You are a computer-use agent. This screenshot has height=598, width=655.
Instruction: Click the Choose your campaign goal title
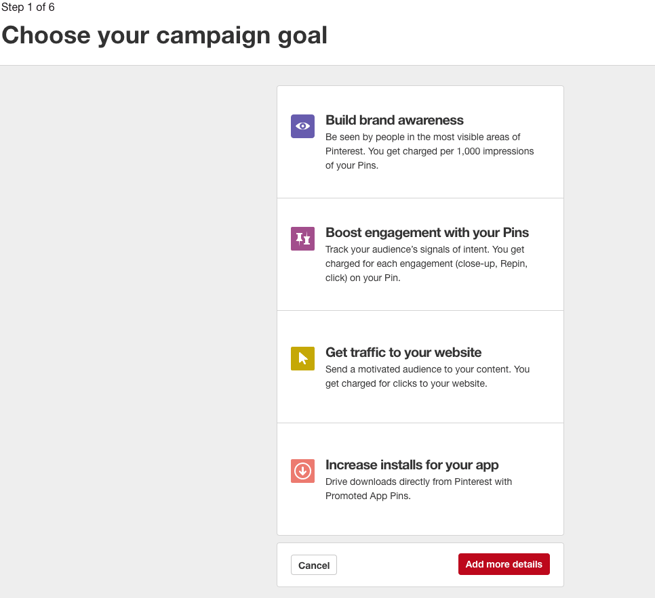click(x=164, y=35)
